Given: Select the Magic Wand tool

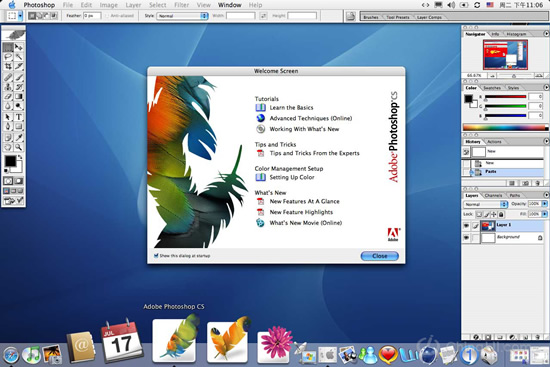Looking at the screenshot, I should tap(19, 56).
